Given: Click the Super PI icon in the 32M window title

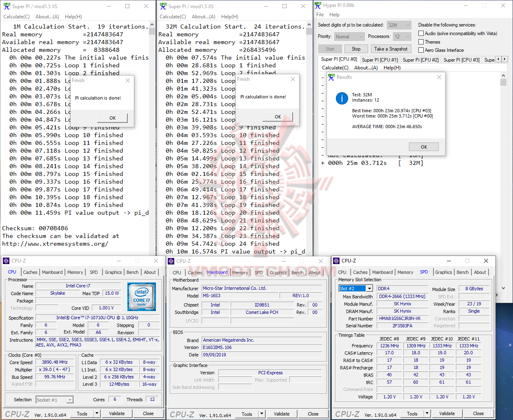Looking at the screenshot, I should point(163,6).
